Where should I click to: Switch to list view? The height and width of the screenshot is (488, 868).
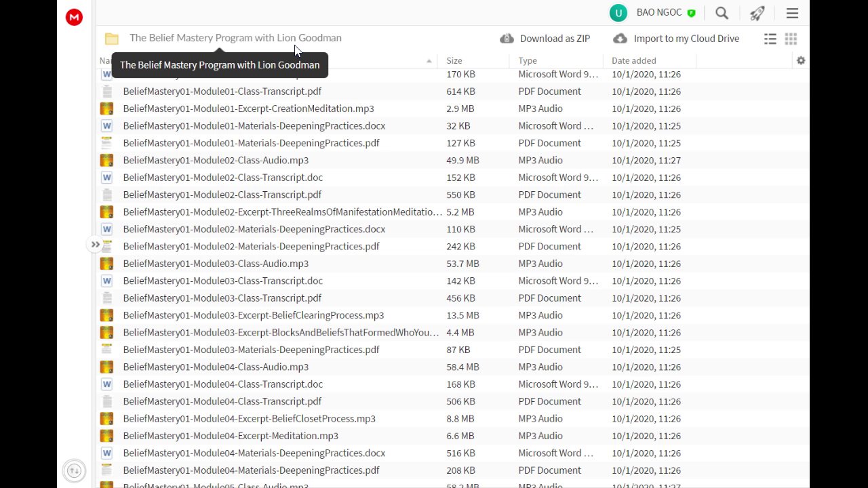[770, 39]
